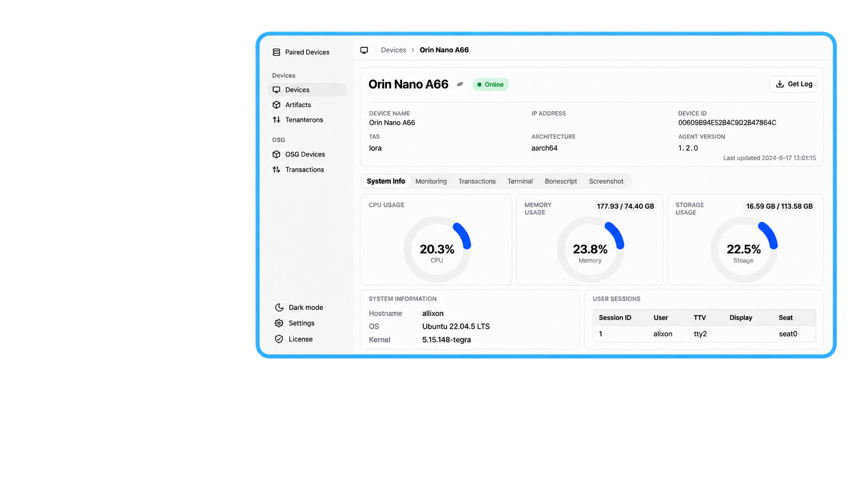This screenshot has width=859, height=504.
Task: Click the Devices breadcrumb link
Action: pos(394,50)
